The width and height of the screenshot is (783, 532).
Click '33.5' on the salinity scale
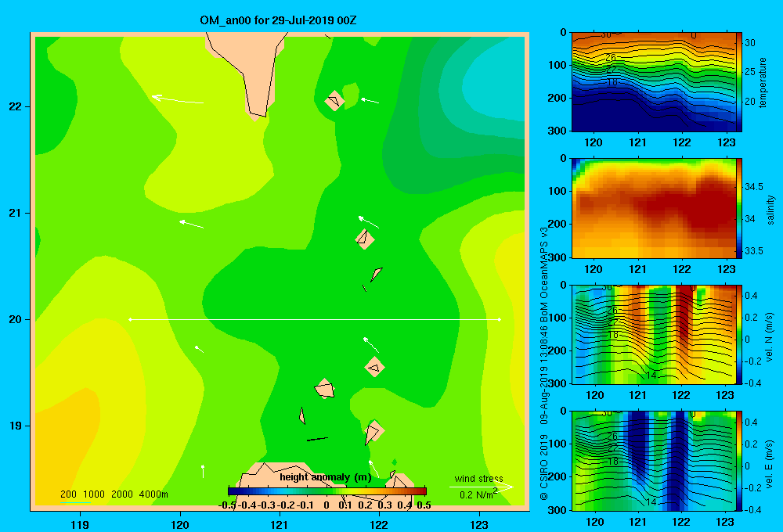[x=753, y=250]
